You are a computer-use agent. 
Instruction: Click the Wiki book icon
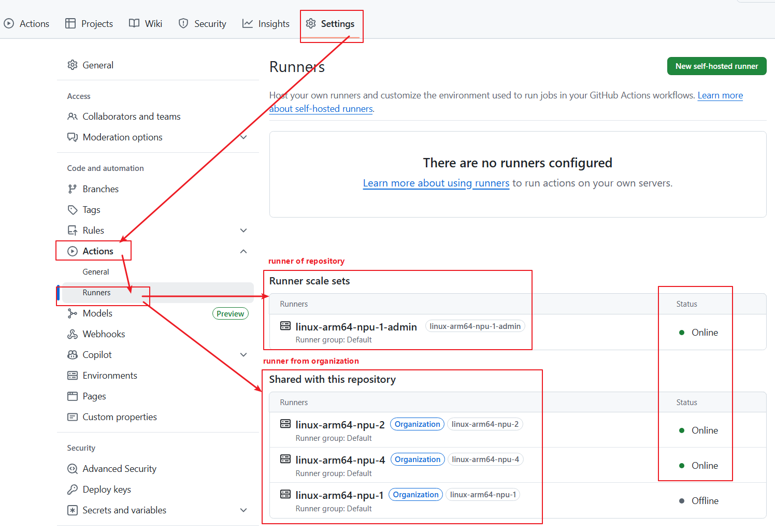[134, 23]
